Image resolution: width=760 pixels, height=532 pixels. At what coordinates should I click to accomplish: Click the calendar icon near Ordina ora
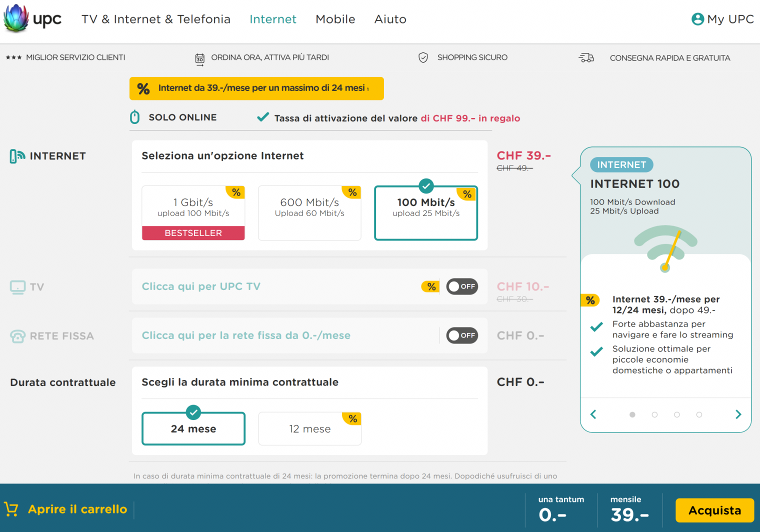click(199, 59)
